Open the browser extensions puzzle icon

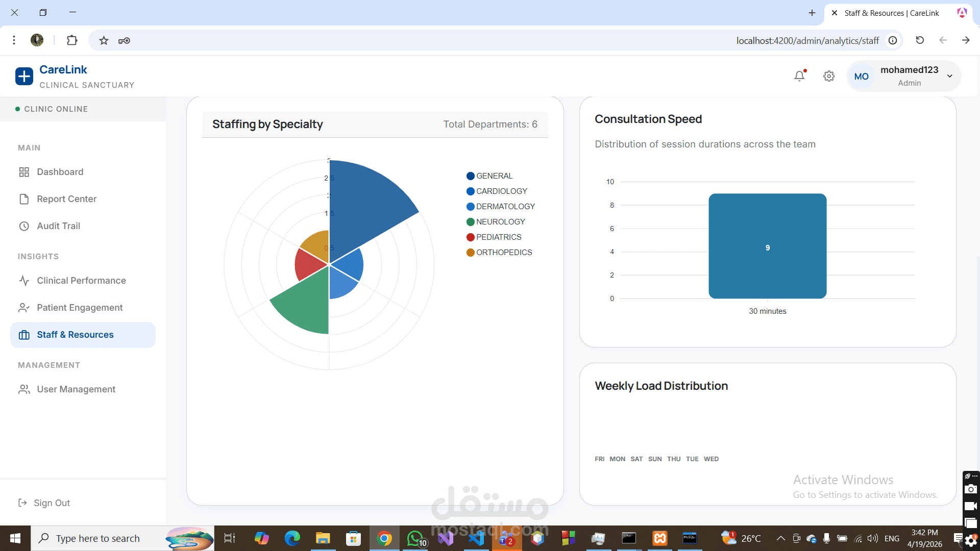[72, 40]
